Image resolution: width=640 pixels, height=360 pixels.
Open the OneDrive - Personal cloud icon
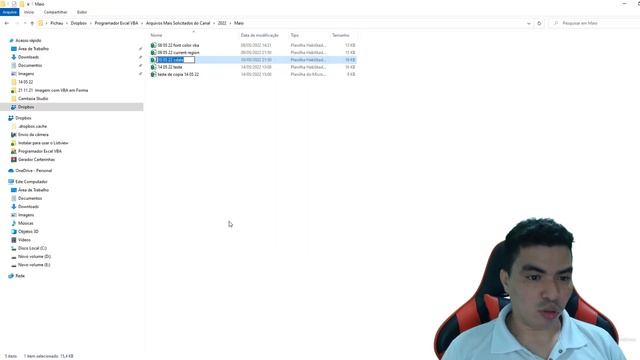11,171
